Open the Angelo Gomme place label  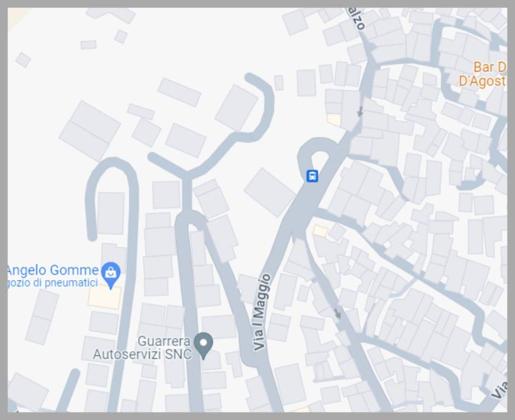(53, 270)
